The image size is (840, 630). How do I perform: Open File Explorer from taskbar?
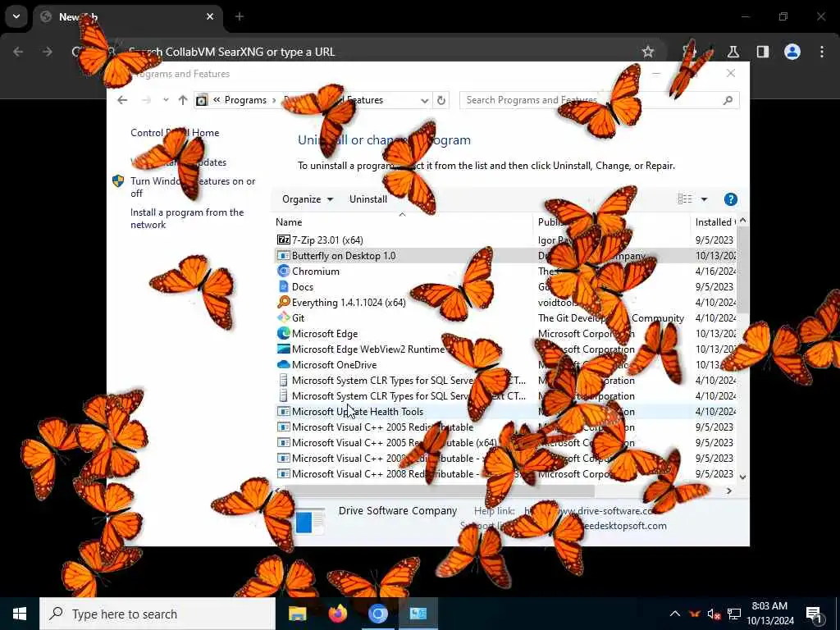point(297,614)
